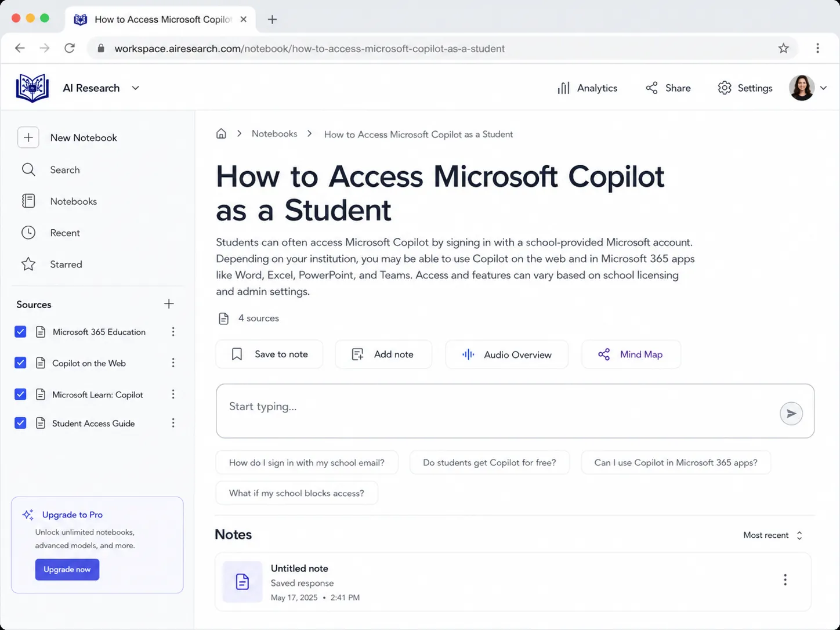Click the browser address bar URL
This screenshot has height=630, width=840.
coord(309,49)
